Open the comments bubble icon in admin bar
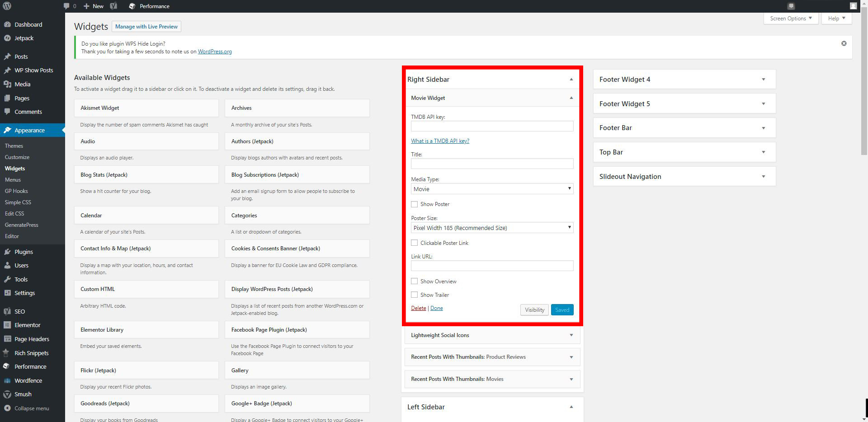 66,6
